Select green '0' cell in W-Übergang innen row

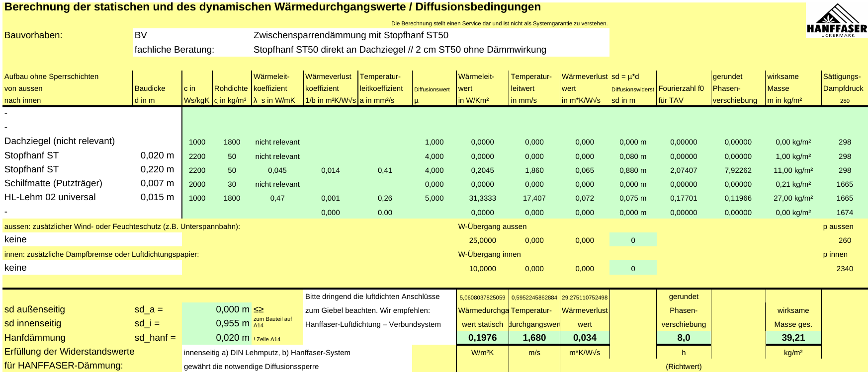tap(633, 268)
